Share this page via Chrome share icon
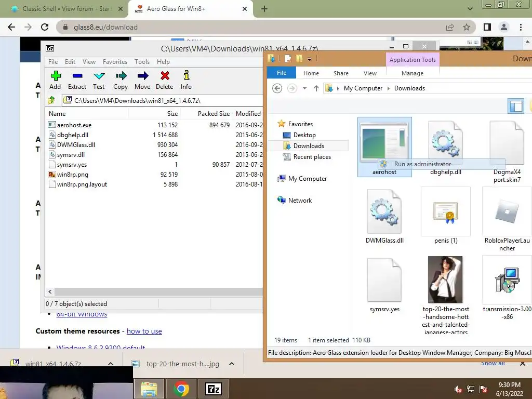Viewport: 532px width, 399px height. (x=450, y=27)
